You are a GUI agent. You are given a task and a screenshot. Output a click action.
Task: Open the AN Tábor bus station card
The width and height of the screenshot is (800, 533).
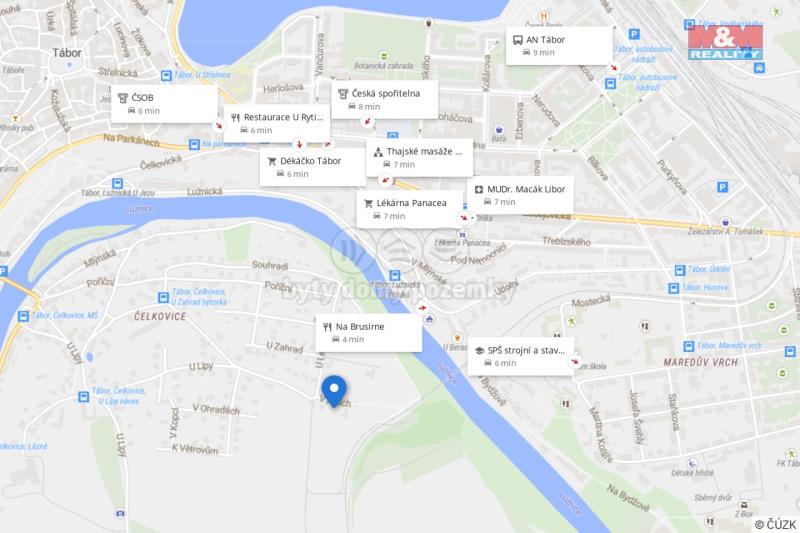pyautogui.click(x=559, y=45)
